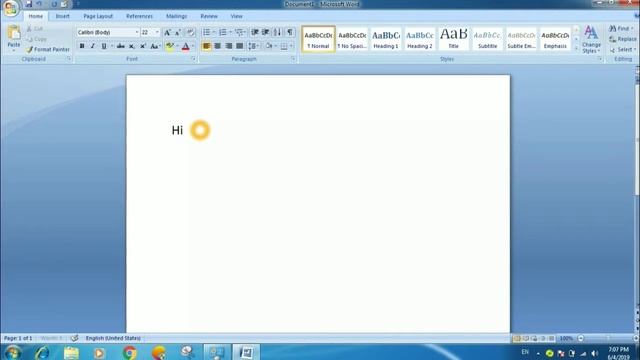
Task: Open Google Chrome from the taskbar
Action: 130,352
